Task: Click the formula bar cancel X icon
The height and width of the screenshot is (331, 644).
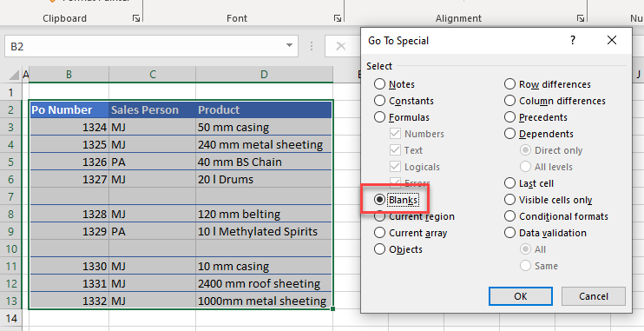Action: click(340, 46)
